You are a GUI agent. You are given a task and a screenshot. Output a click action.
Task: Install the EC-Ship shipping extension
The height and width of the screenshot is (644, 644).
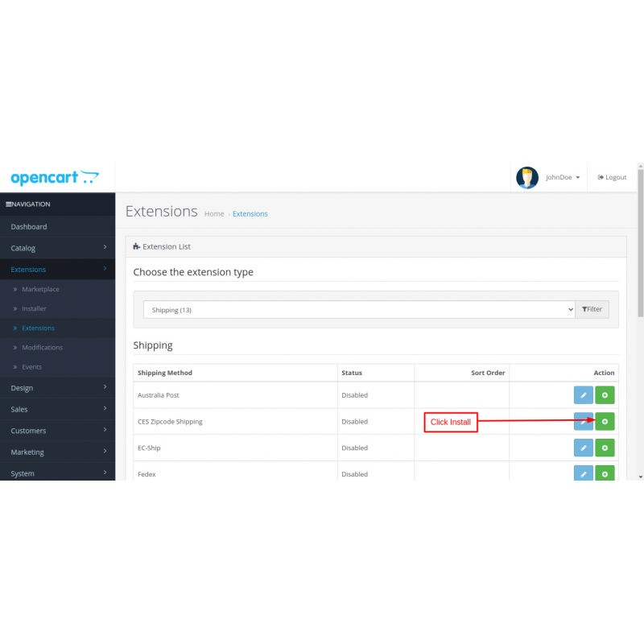[x=605, y=448]
